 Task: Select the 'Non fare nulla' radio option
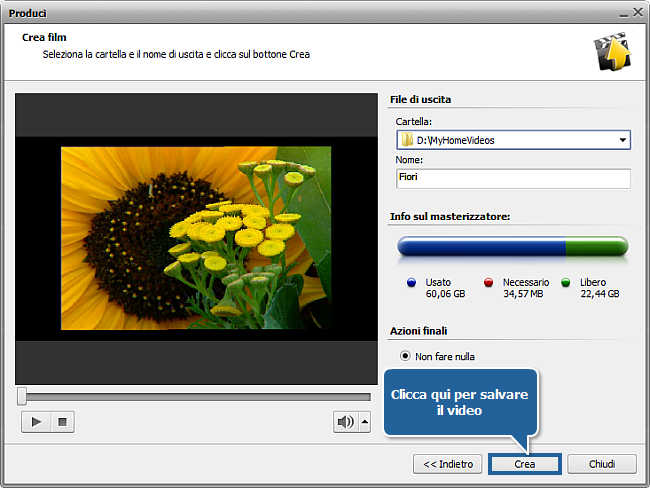pos(405,355)
